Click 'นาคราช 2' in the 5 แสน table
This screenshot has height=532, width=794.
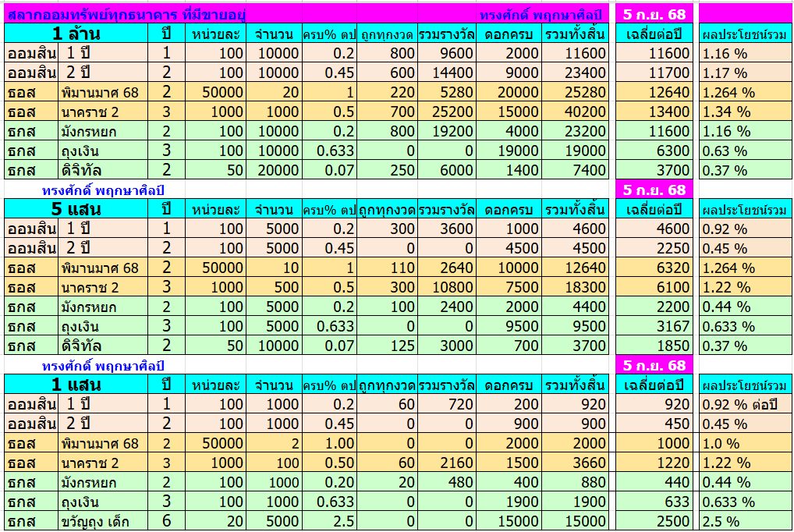pos(103,287)
